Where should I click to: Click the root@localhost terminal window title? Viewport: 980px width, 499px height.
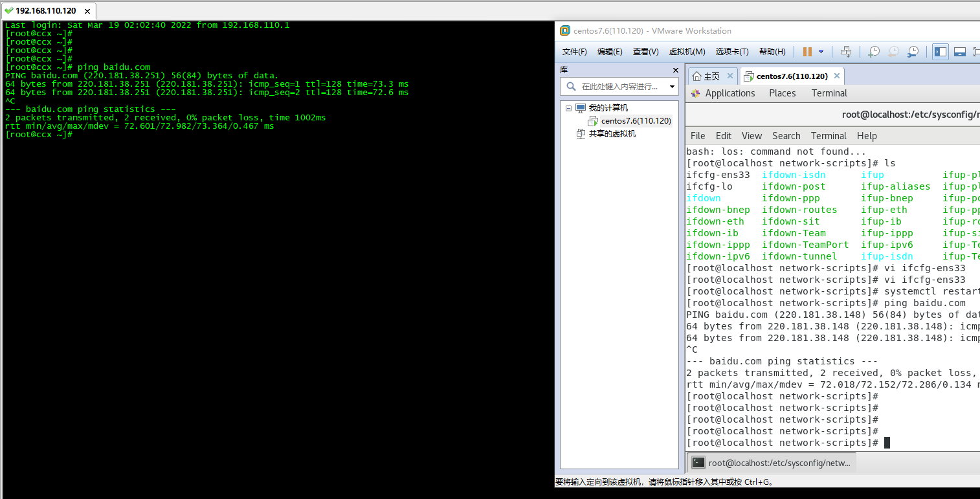tap(911, 115)
